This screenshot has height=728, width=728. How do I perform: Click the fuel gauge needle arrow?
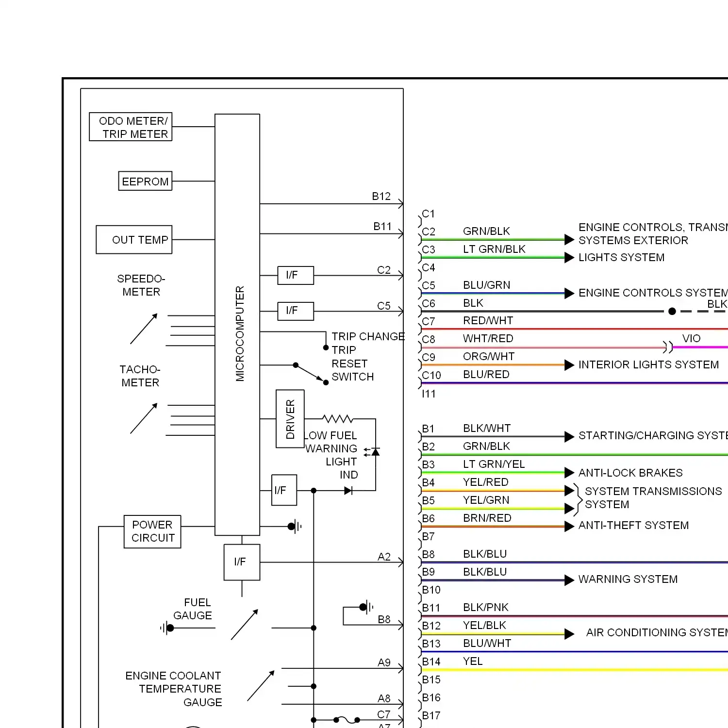[245, 625]
